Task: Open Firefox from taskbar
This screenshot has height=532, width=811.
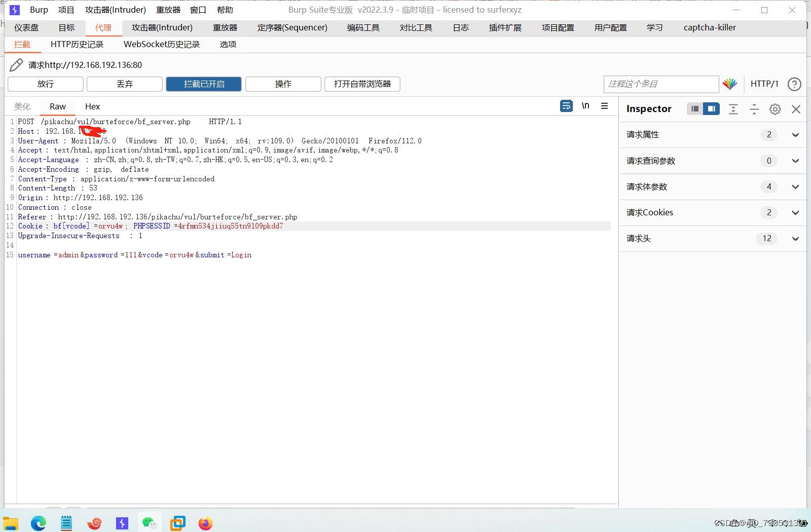Action: (x=205, y=523)
